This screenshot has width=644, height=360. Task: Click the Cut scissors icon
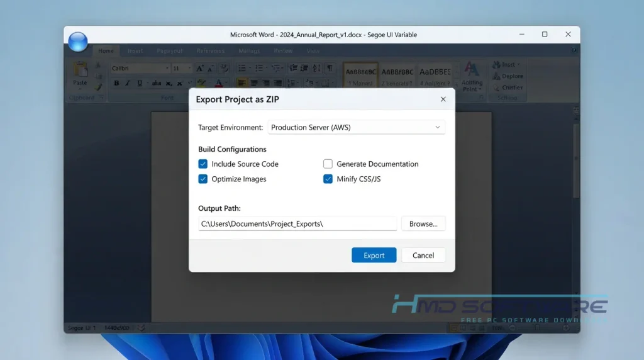[x=97, y=65]
